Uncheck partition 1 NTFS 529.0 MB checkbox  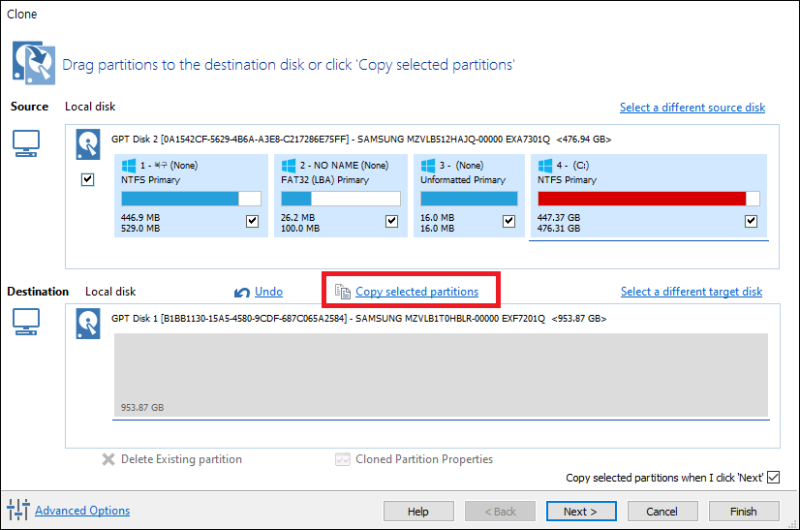point(253,221)
